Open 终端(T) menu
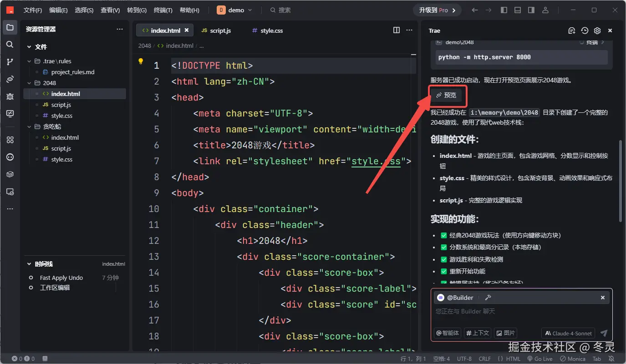 (163, 10)
